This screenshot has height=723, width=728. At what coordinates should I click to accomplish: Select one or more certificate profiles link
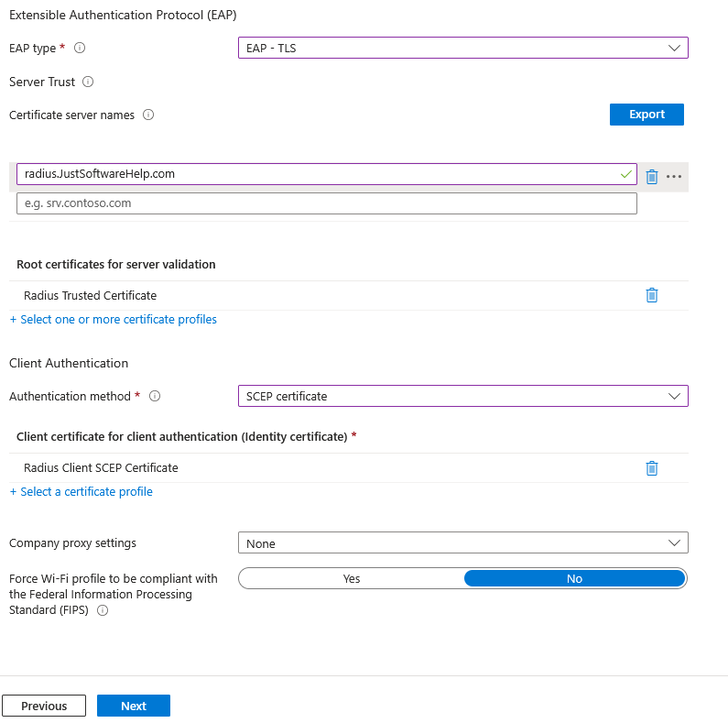pyautogui.click(x=114, y=320)
